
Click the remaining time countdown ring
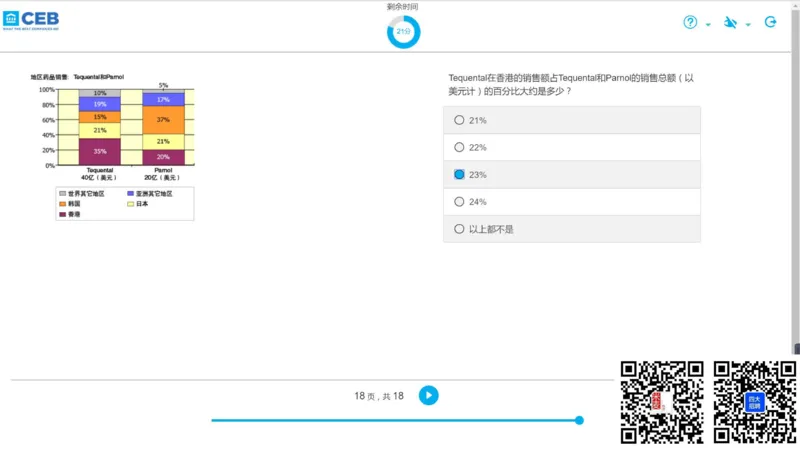tap(403, 32)
